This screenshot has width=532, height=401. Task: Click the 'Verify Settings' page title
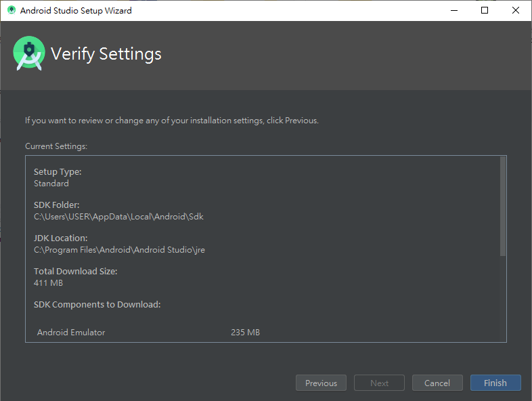(x=106, y=54)
